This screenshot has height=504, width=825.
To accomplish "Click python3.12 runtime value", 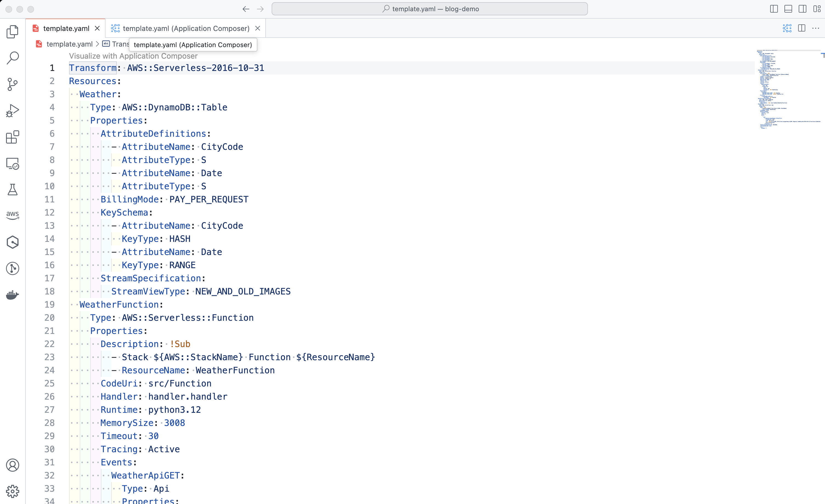I will tap(174, 409).
